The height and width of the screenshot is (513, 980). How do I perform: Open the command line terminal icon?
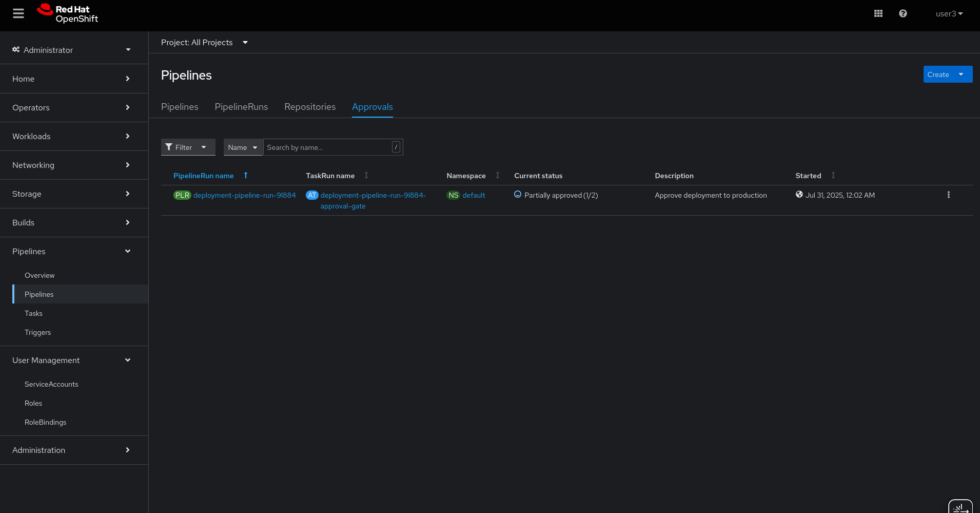[x=960, y=507]
